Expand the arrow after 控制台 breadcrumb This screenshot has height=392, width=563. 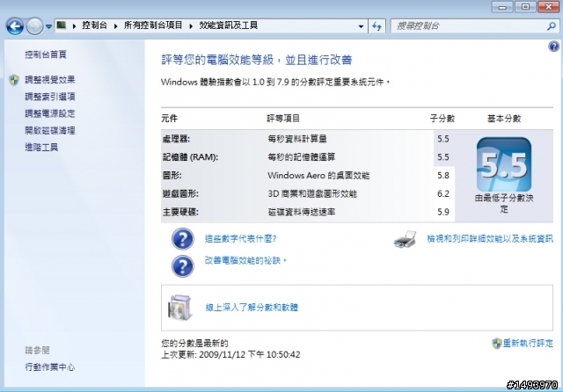coord(115,25)
